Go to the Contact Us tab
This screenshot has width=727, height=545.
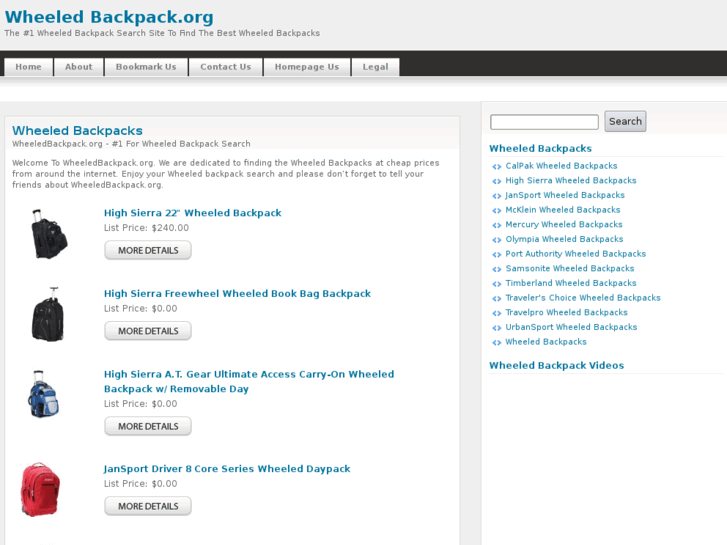click(x=225, y=67)
